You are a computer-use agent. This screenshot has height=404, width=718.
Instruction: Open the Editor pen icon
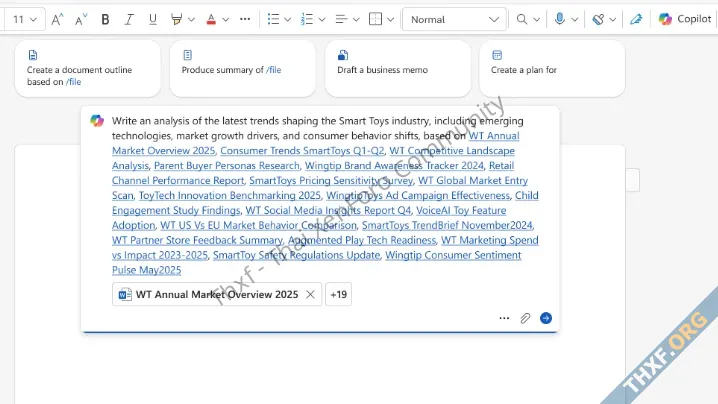pyautogui.click(x=636, y=19)
